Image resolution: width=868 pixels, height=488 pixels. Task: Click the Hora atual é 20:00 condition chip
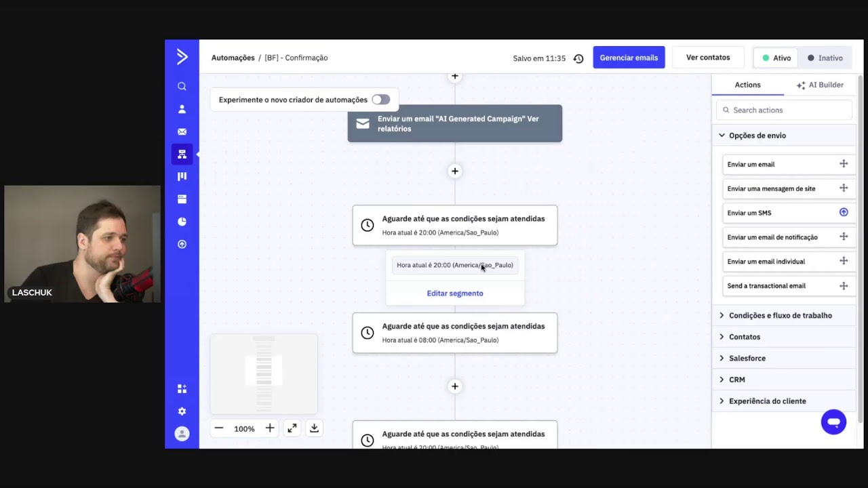[x=455, y=265]
